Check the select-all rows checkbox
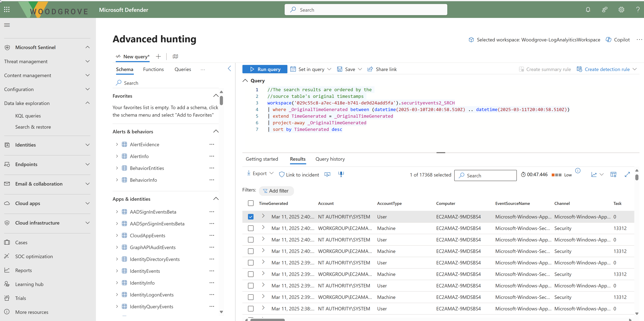 coord(251,203)
